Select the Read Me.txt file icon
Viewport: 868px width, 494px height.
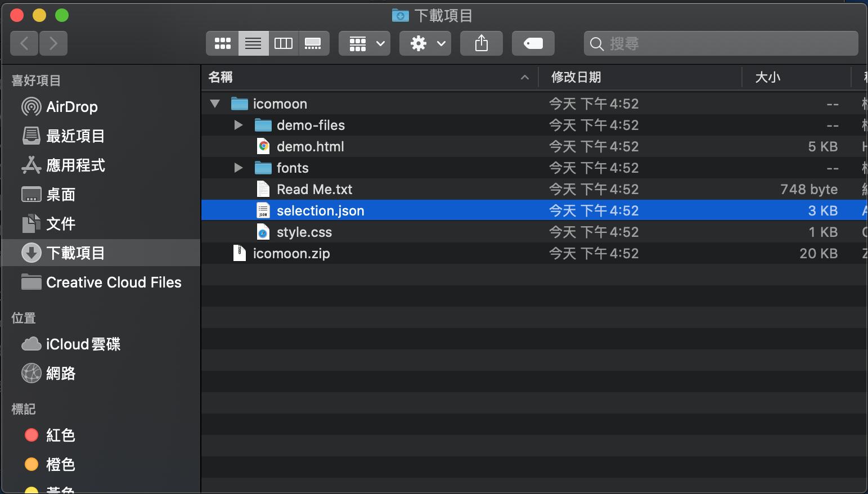click(x=263, y=189)
